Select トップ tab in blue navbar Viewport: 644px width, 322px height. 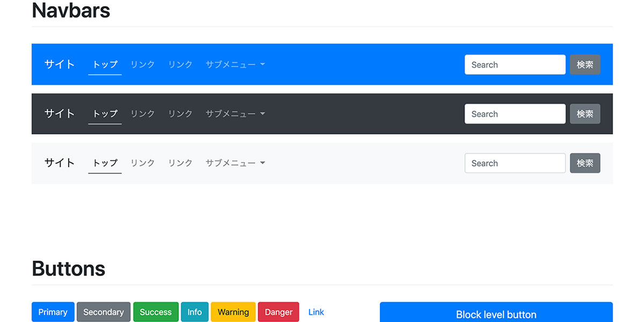click(105, 64)
